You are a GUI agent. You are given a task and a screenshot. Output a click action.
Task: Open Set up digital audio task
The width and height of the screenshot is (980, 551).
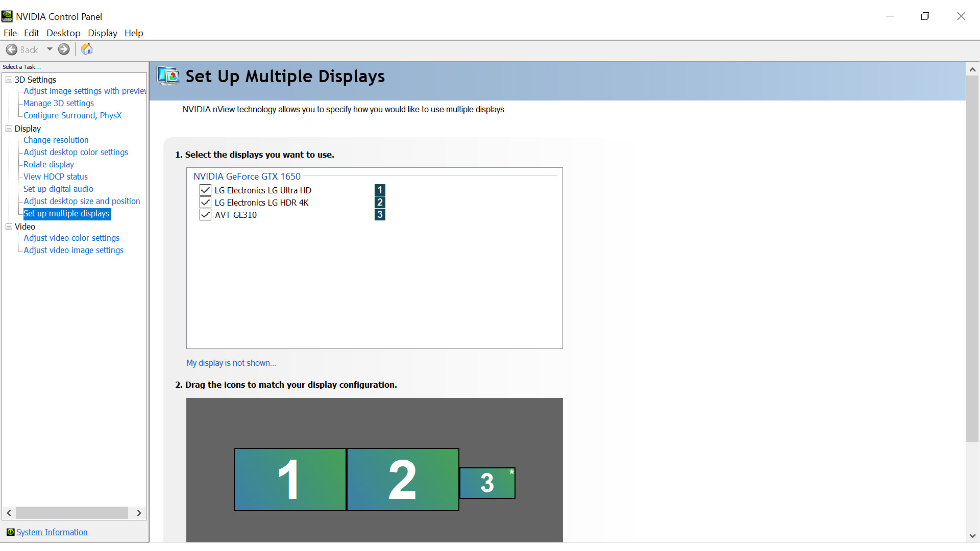(59, 189)
